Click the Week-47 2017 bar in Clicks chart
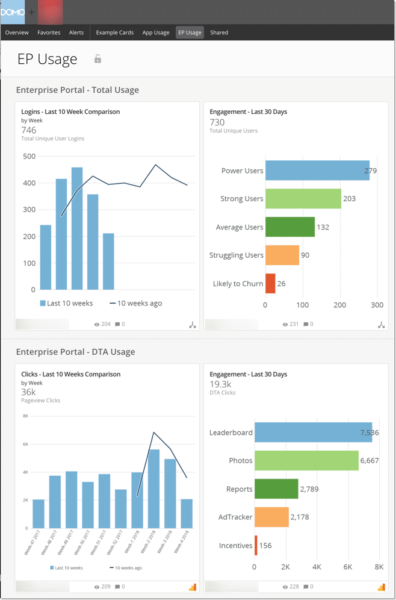Image resolution: width=396 pixels, height=600 pixels. click(38, 514)
